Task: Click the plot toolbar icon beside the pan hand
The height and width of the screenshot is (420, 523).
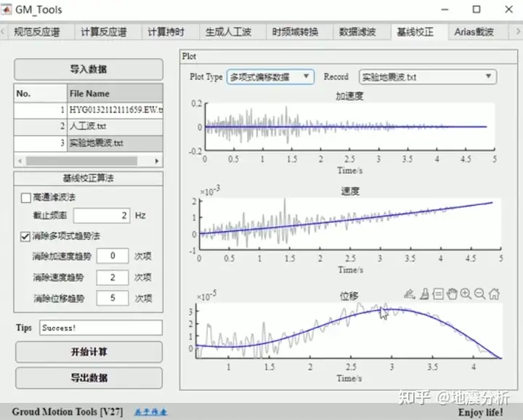Action: [438, 294]
